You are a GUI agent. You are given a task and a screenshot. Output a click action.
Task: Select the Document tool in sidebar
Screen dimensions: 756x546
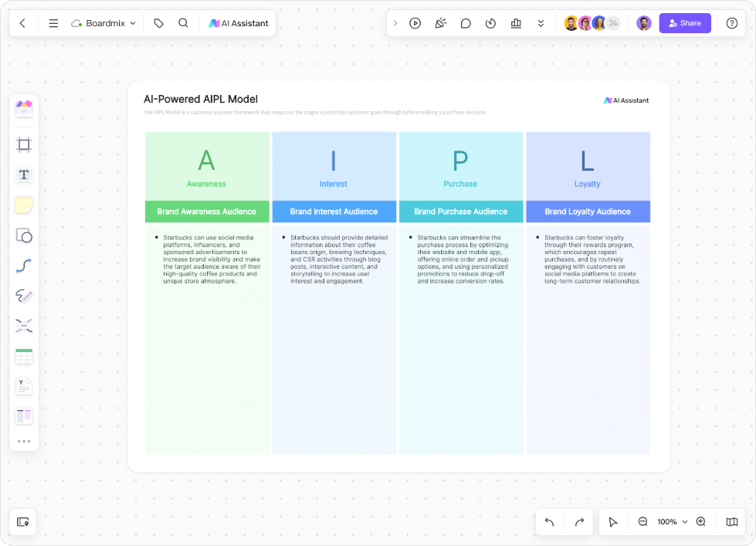[x=24, y=386]
